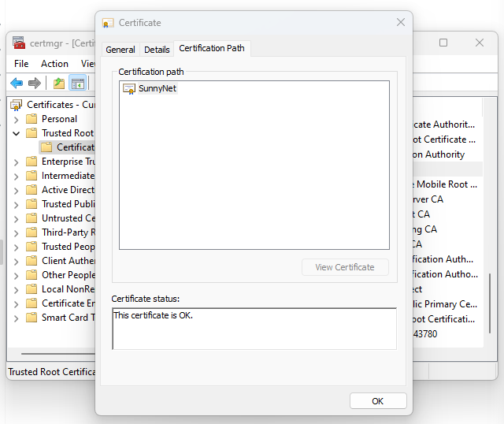Viewport: 504px width, 424px height.
Task: Click the vertical scrollbar in certificate list
Action: 490,299
